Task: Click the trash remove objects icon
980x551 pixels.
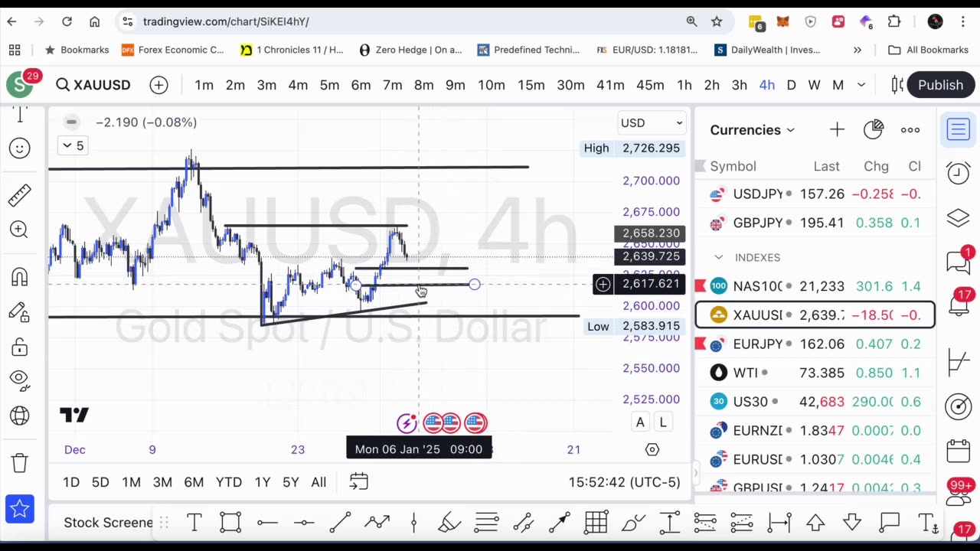Action: coord(19,462)
